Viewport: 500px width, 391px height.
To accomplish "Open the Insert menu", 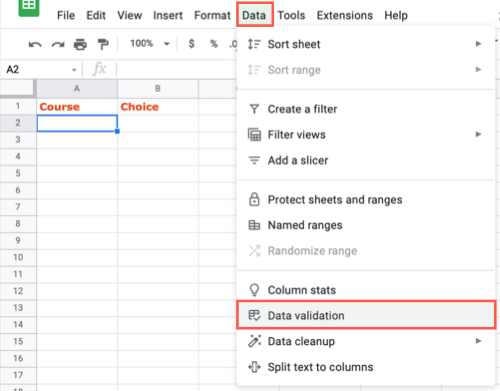I will pos(168,15).
